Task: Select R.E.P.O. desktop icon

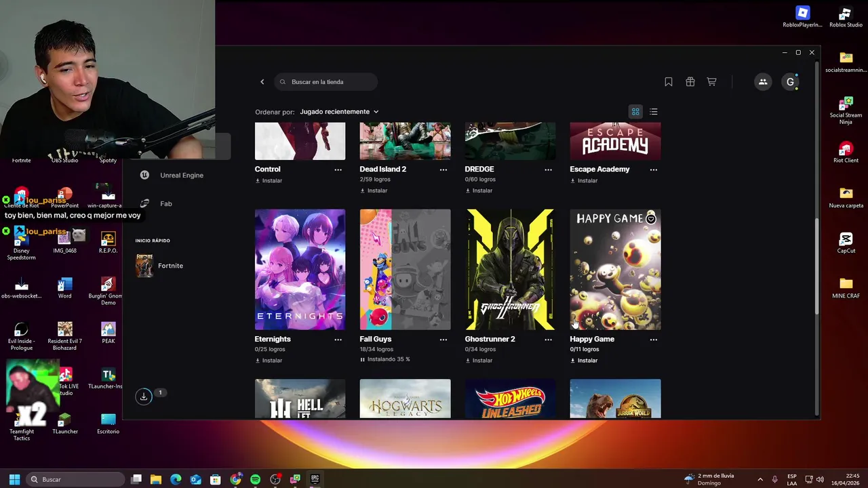Action: click(x=108, y=243)
